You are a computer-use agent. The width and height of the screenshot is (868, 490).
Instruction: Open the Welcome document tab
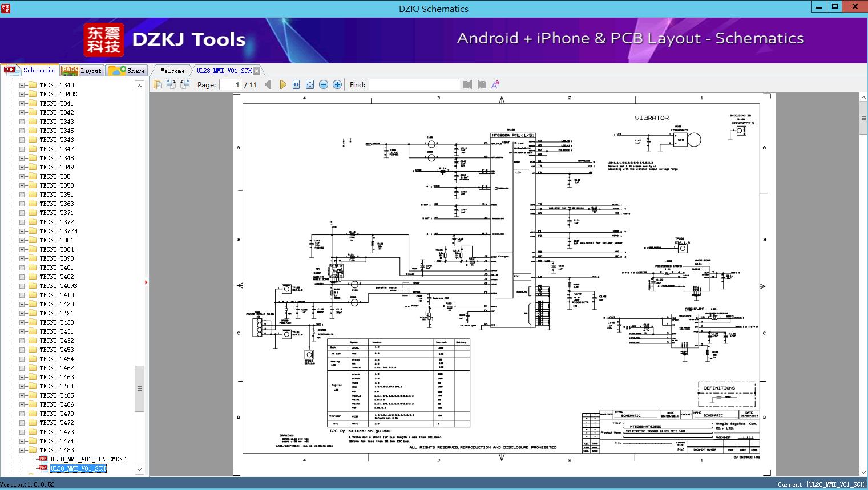[x=172, y=71]
